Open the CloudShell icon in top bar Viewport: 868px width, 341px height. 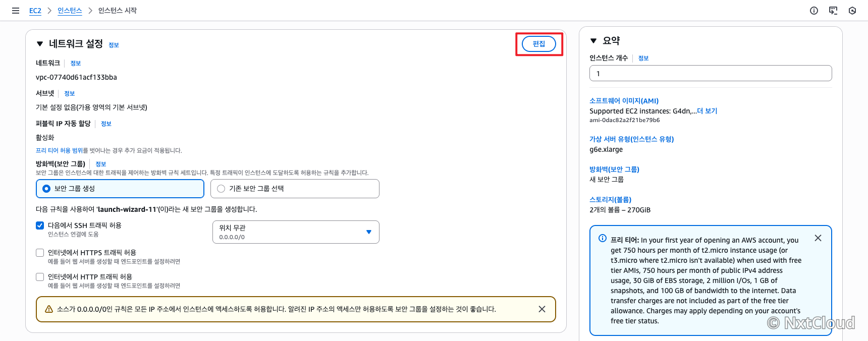coord(833,11)
